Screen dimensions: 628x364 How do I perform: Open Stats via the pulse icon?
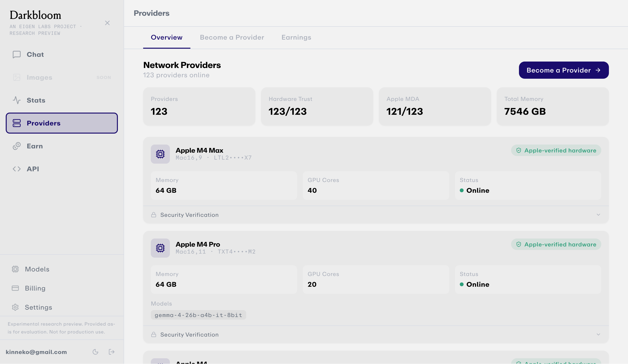pyautogui.click(x=17, y=100)
